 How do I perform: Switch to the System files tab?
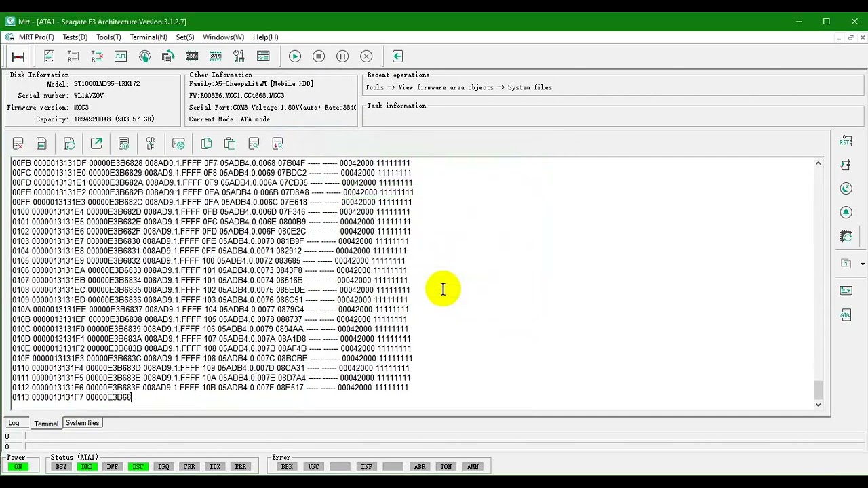(x=82, y=423)
